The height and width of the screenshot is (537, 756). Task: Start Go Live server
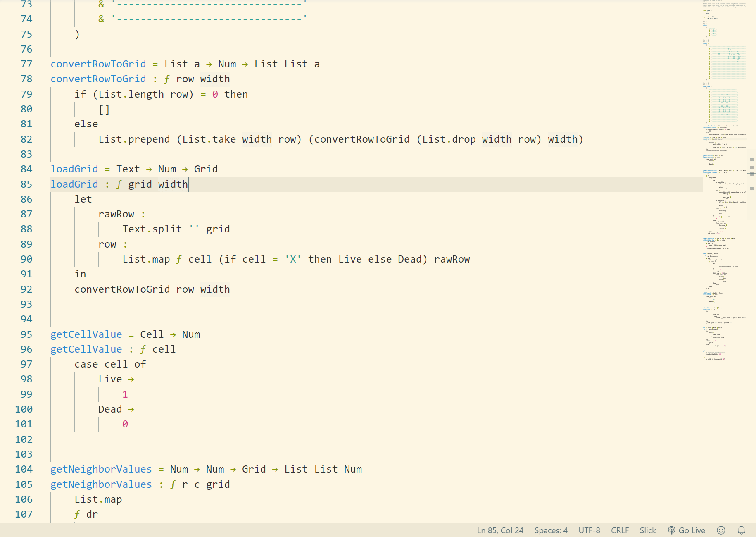[x=687, y=530]
